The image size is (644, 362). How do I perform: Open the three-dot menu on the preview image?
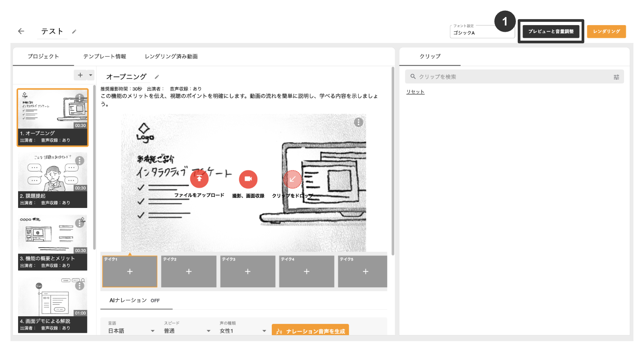(x=359, y=122)
